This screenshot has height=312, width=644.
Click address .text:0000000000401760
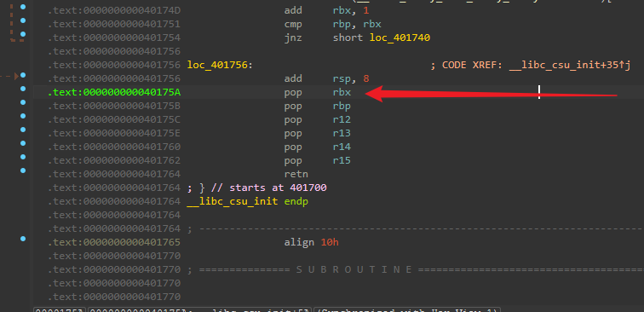pos(114,147)
